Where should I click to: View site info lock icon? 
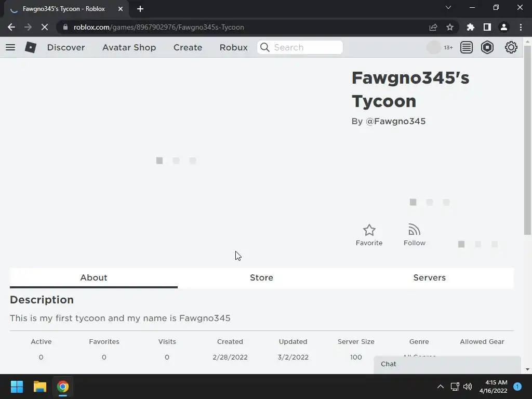[x=65, y=27]
